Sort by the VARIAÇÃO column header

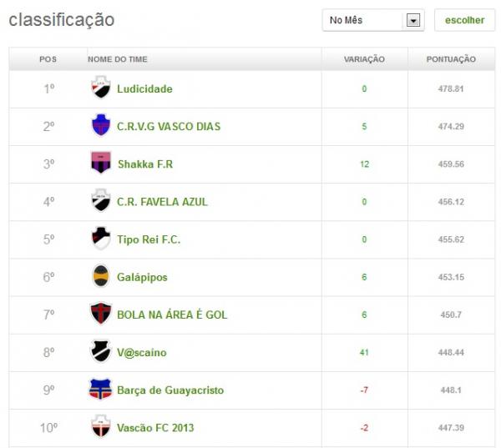tap(364, 59)
